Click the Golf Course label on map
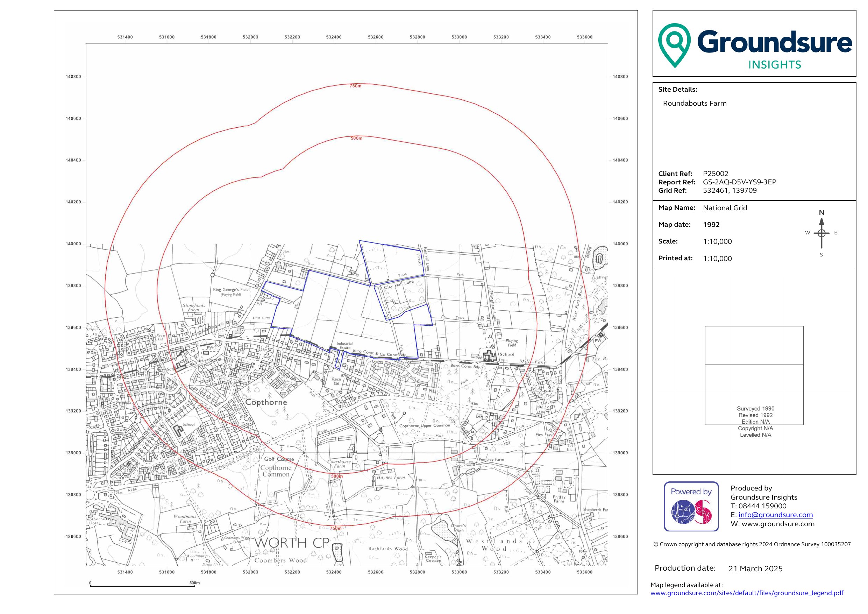Screen dimensions: 868x614 tap(279, 459)
